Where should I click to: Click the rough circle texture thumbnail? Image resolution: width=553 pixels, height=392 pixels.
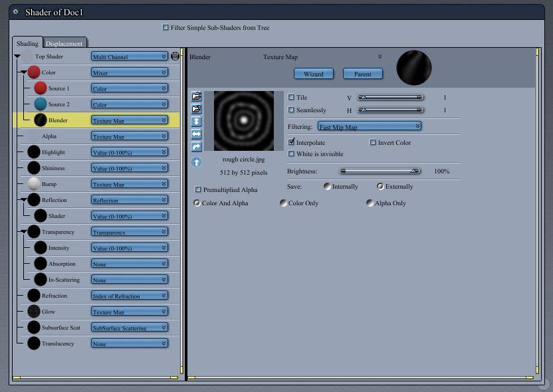[x=244, y=120]
